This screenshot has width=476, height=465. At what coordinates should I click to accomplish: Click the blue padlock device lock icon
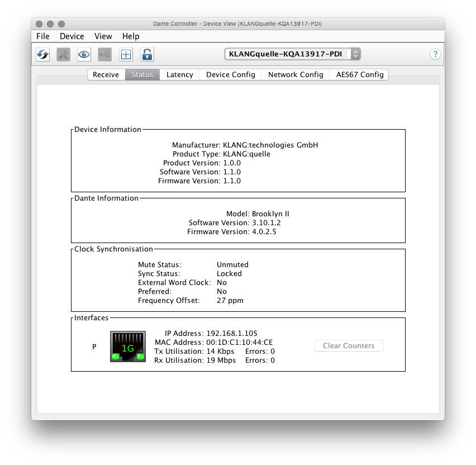147,55
